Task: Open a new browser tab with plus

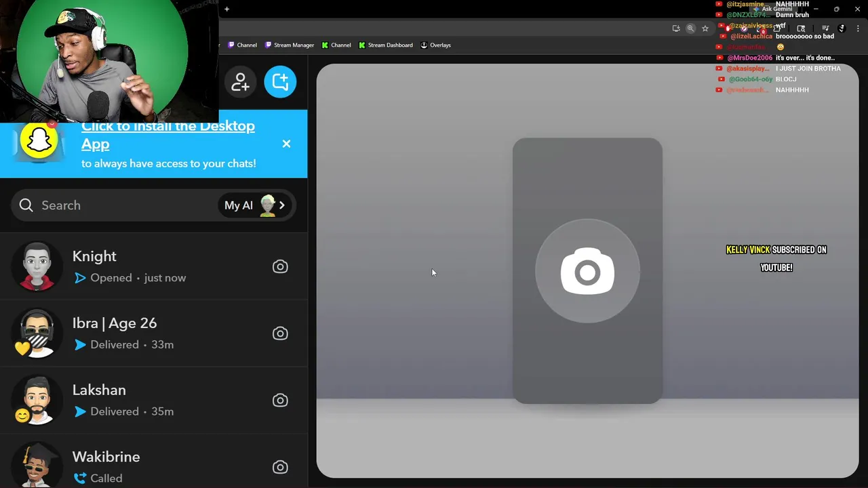Action: (226, 9)
